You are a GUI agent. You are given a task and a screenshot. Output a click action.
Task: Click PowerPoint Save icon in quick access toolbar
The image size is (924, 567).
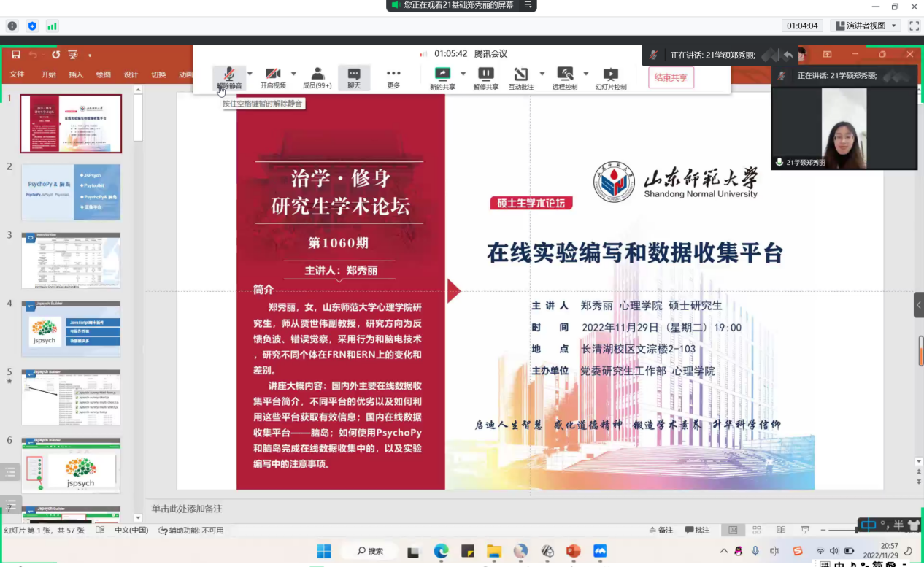(x=15, y=55)
